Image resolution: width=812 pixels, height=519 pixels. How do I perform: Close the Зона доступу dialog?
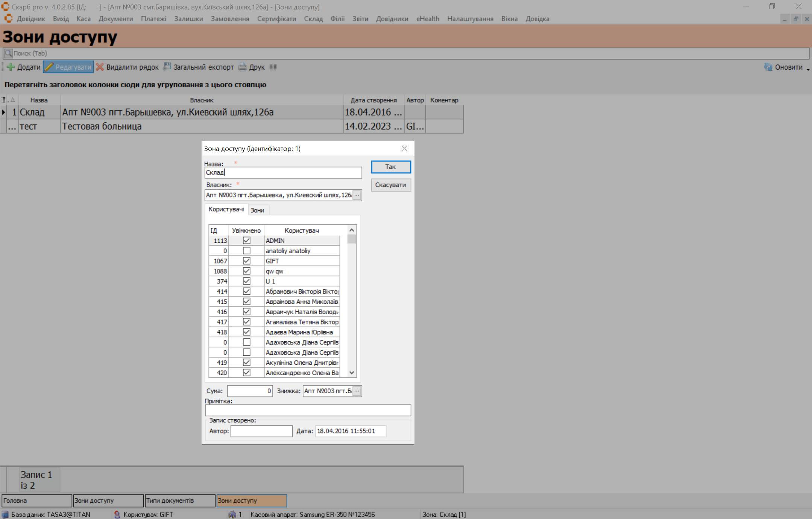pos(404,148)
